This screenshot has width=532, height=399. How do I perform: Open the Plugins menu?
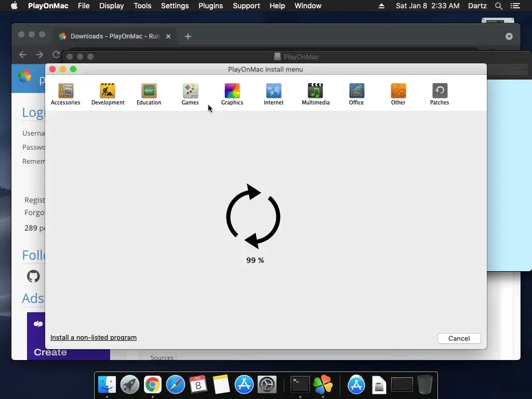tap(211, 6)
